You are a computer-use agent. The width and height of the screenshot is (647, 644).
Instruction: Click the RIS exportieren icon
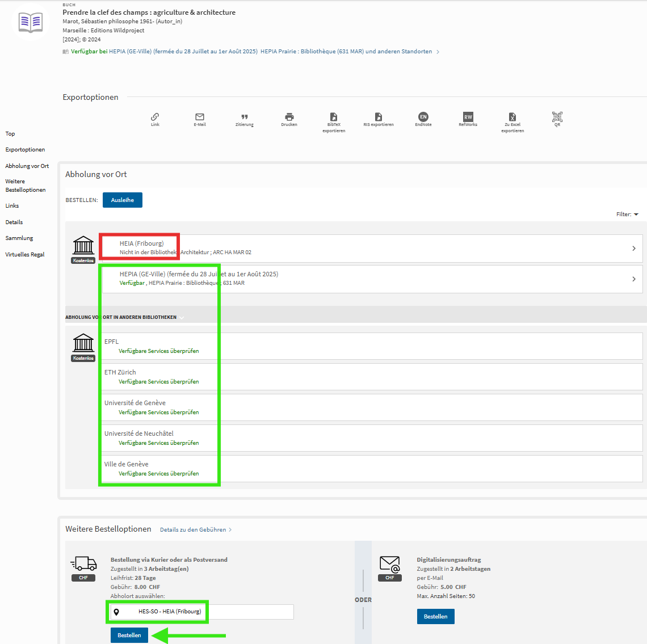379,117
